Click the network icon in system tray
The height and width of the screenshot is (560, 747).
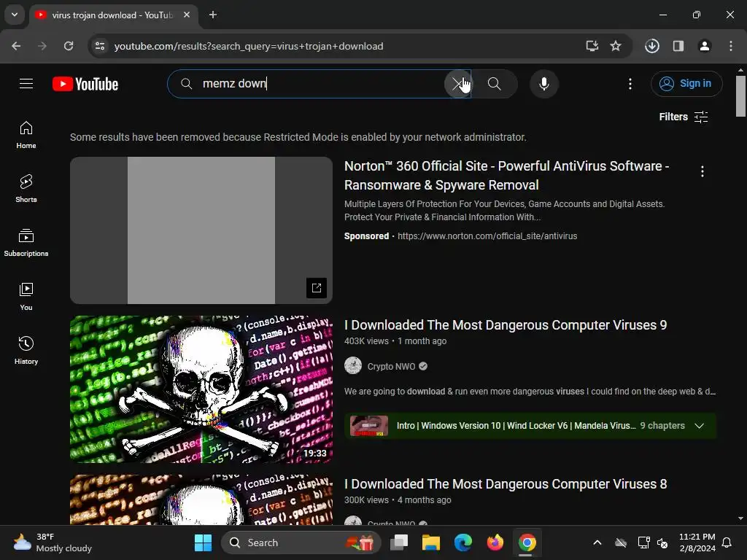(x=643, y=542)
